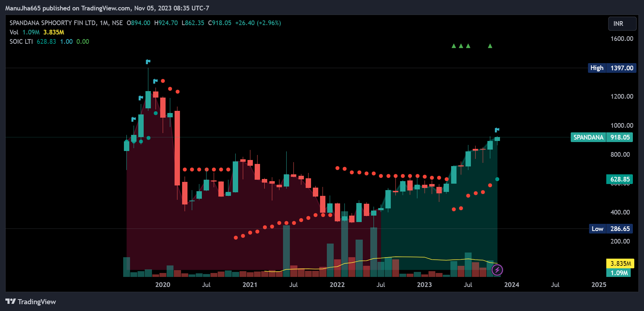Click the 2025 time axis label
Image resolution: width=644 pixels, height=311 pixels.
[599, 285]
